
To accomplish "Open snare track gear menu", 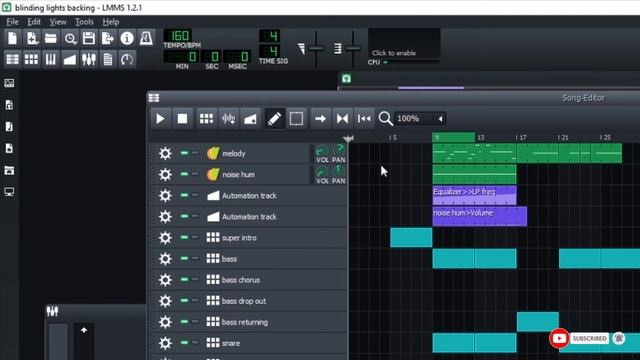I will pos(165,343).
